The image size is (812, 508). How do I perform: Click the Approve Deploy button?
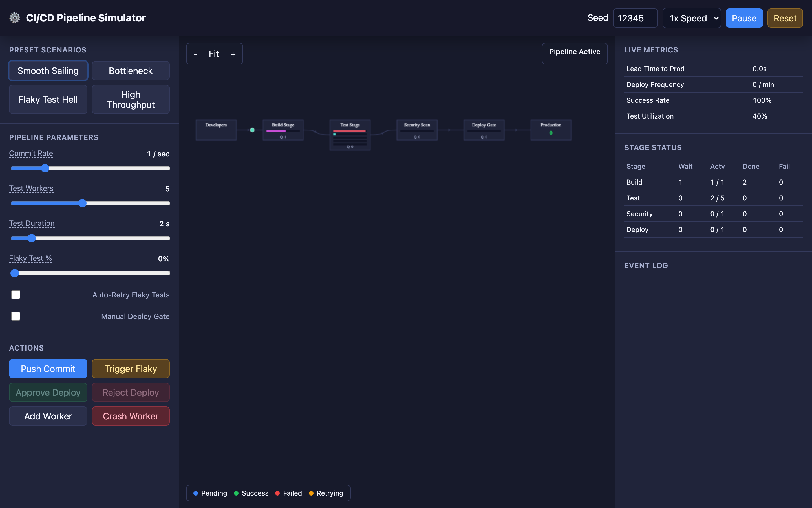click(x=48, y=392)
